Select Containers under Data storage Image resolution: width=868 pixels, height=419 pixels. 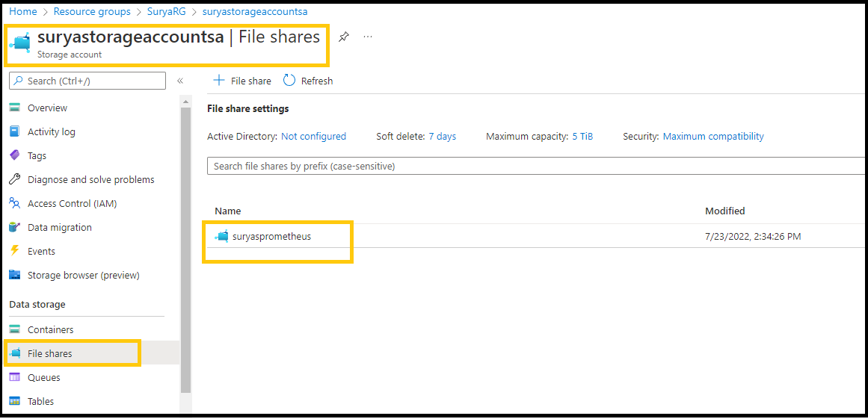pyautogui.click(x=50, y=329)
